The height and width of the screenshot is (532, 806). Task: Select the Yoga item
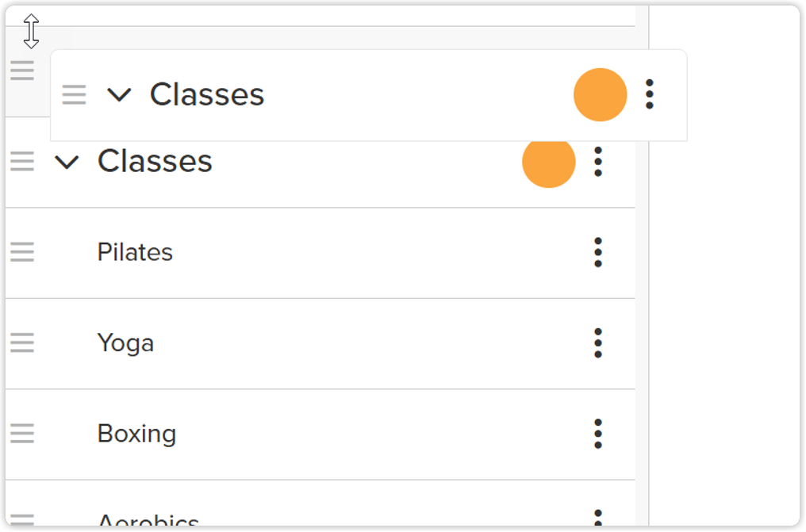click(125, 343)
